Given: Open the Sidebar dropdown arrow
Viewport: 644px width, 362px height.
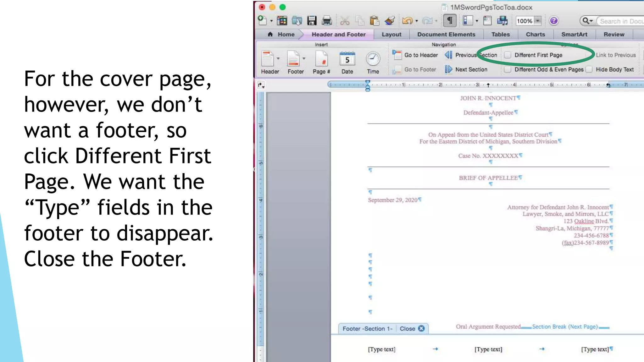Looking at the screenshot, I should click(x=477, y=21).
